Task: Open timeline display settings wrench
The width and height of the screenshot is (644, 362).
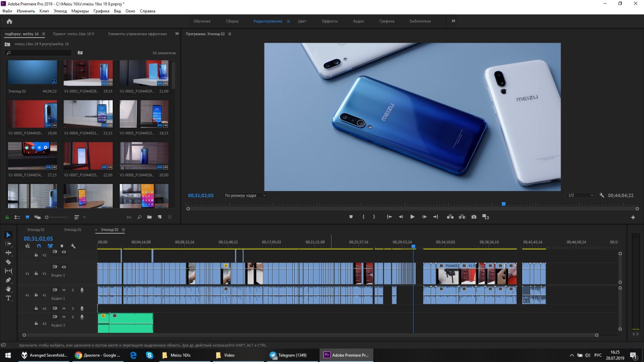Action: pyautogui.click(x=73, y=246)
